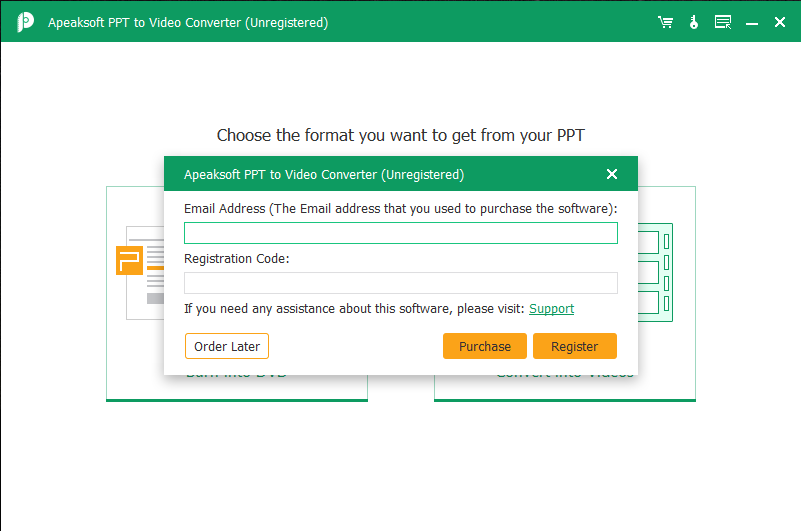Minimize the Apeaksoft main window
Image resolution: width=801 pixels, height=531 pixels.
point(751,23)
